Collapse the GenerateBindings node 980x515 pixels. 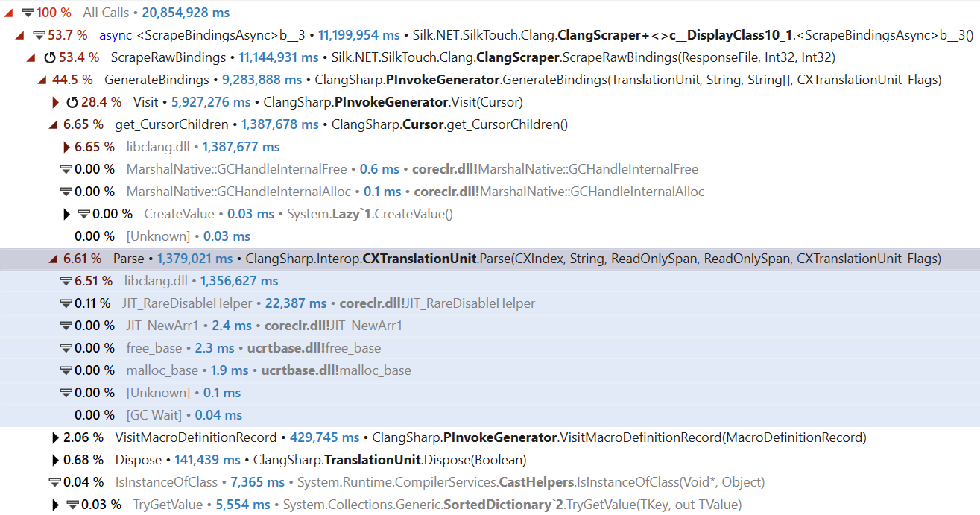pos(42,80)
